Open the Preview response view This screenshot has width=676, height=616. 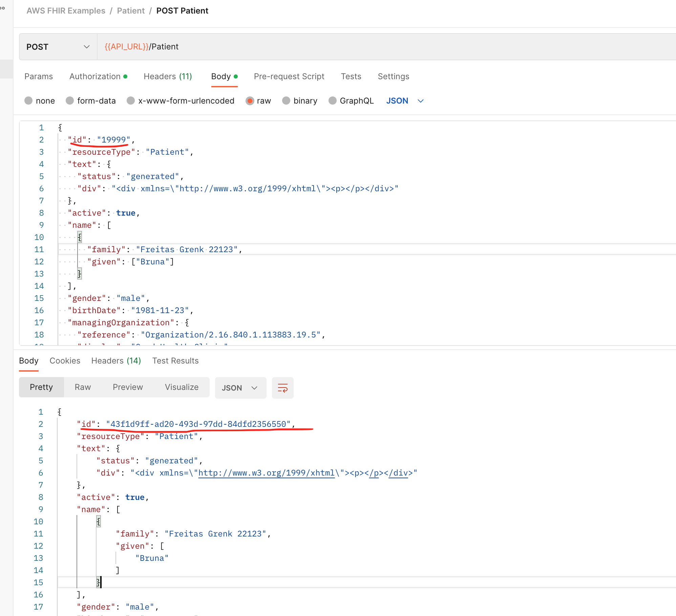click(128, 387)
